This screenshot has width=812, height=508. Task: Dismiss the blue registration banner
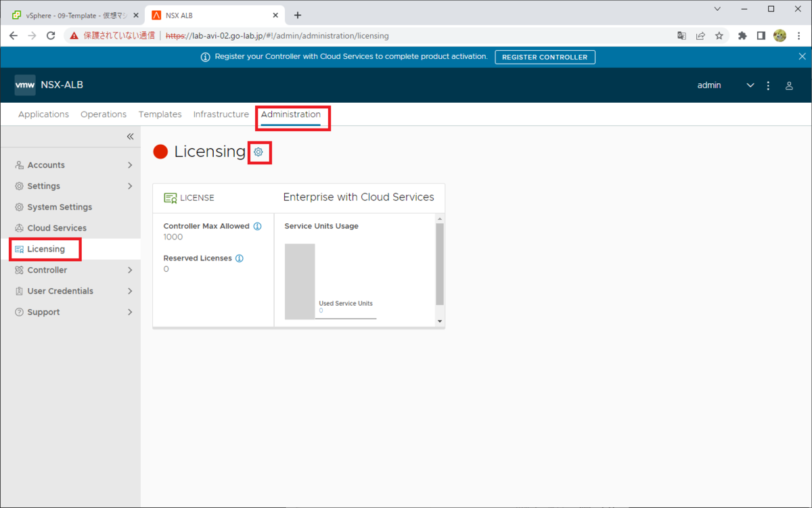click(x=802, y=57)
